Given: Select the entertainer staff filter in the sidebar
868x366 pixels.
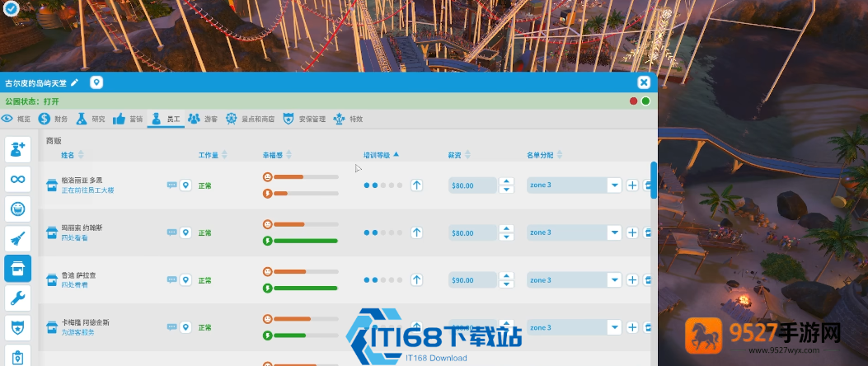Looking at the screenshot, I should tap(17, 209).
